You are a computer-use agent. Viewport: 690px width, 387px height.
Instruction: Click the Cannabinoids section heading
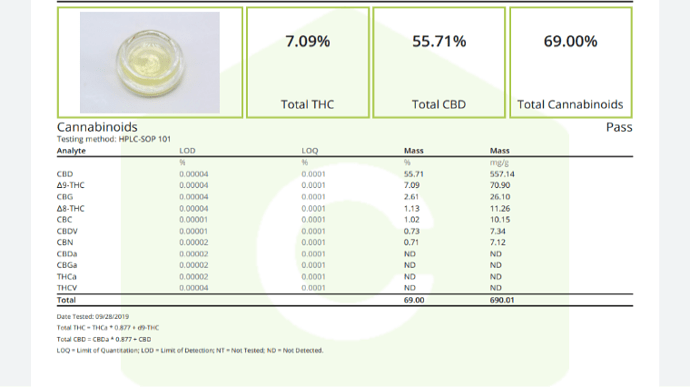(x=97, y=127)
